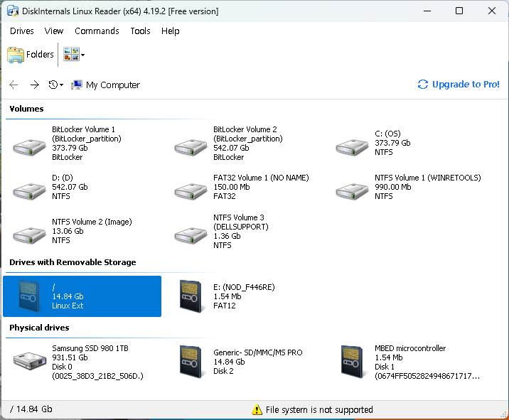The image size is (509, 420).
Task: Select the DELLSUPPORT volume drive icon
Action: pyautogui.click(x=191, y=235)
